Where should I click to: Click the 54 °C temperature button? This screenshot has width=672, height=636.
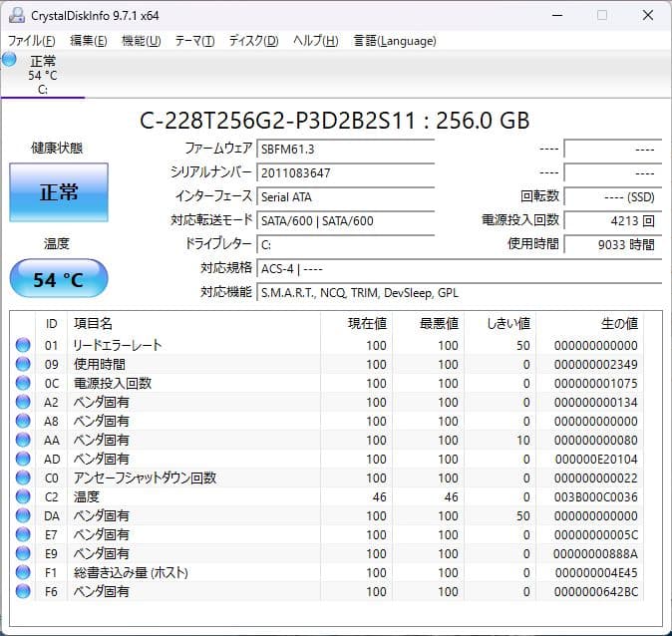(59, 278)
